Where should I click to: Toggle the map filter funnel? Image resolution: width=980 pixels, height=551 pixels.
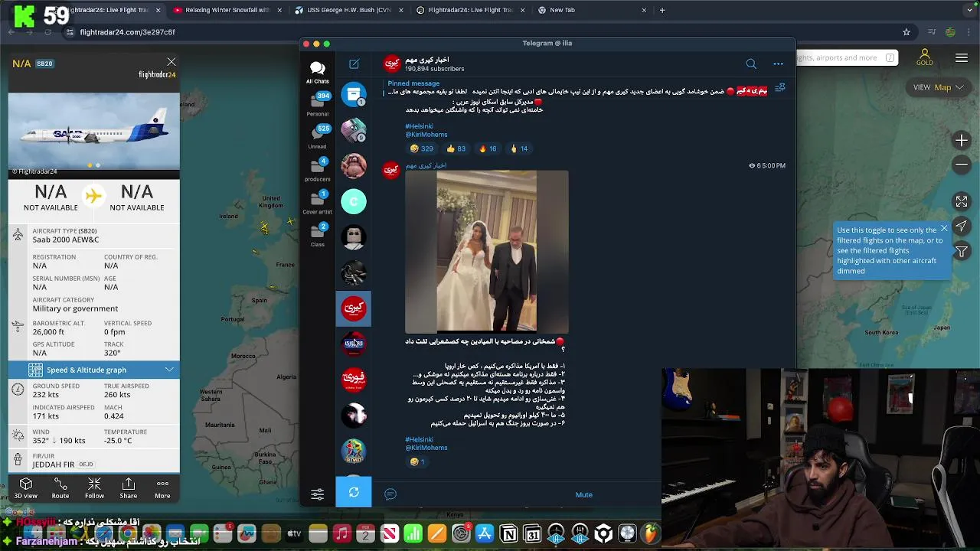point(962,252)
